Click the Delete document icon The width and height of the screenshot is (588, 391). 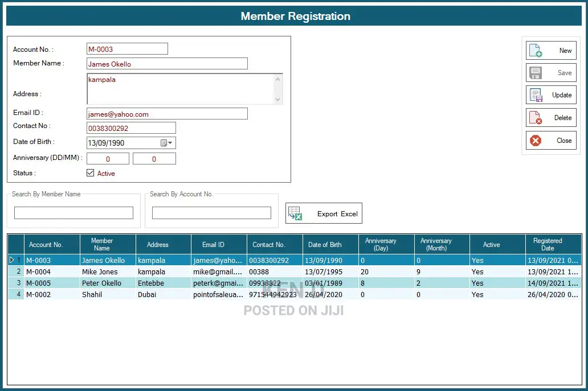536,118
